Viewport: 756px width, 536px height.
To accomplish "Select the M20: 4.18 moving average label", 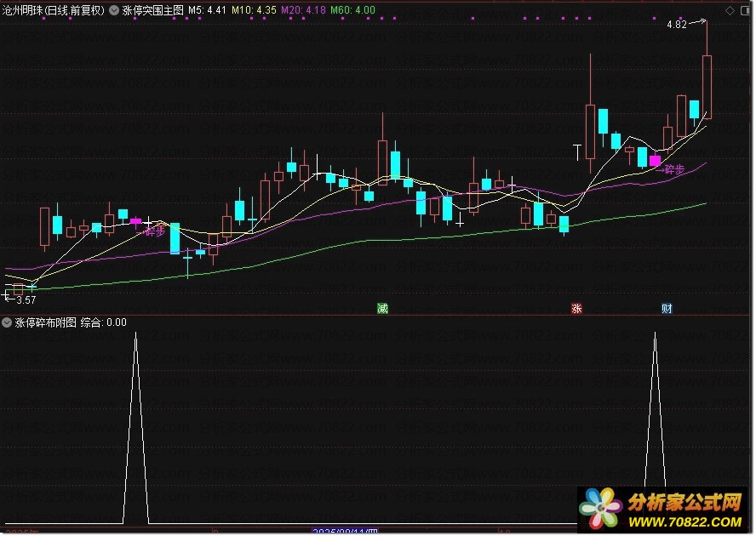I will pyautogui.click(x=304, y=11).
